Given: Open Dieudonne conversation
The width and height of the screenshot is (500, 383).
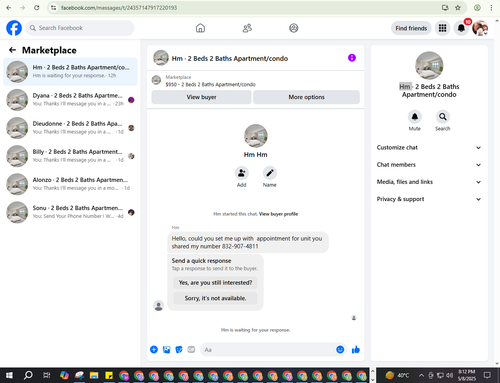Looking at the screenshot, I should (x=70, y=128).
